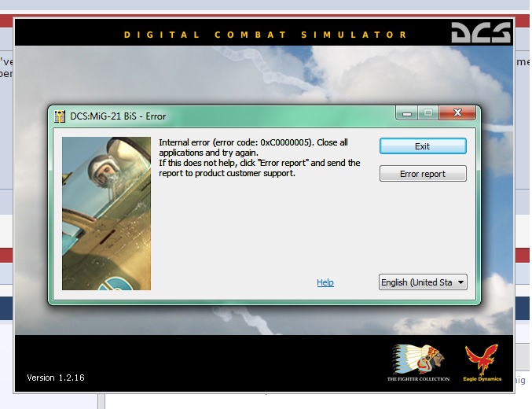532x409 pixels.
Task: Close the DCS:MiG-21 BiS Error dialog
Action: coord(457,112)
